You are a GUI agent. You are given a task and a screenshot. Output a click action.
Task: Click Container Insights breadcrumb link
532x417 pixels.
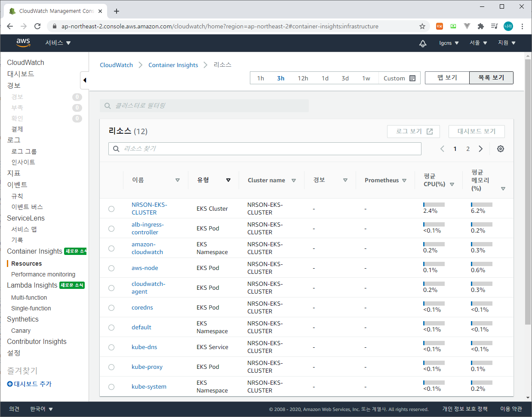pyautogui.click(x=173, y=65)
